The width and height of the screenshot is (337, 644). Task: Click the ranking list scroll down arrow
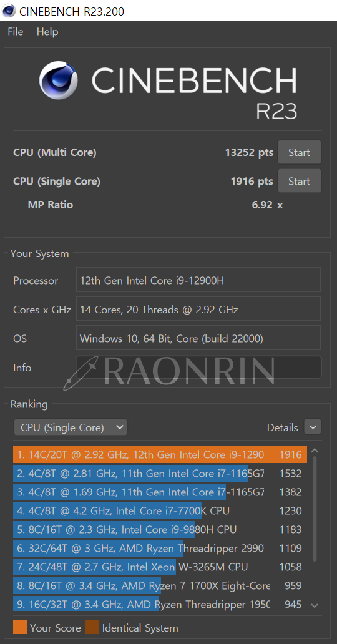(315, 605)
